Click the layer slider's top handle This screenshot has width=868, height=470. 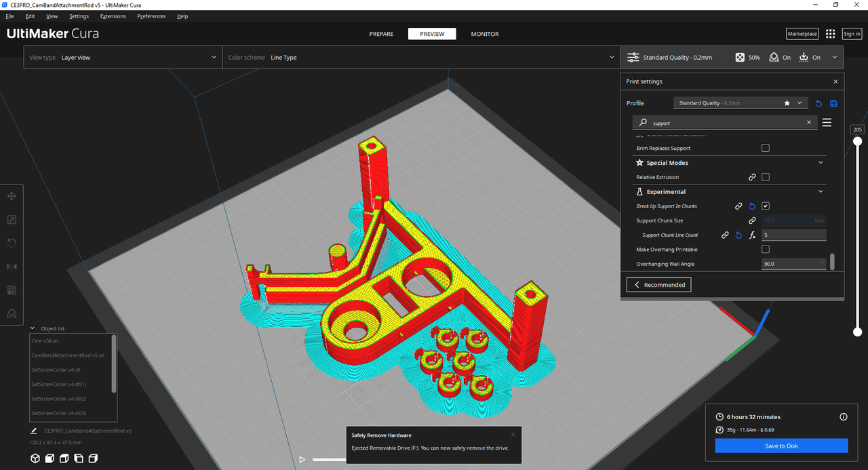pos(858,141)
